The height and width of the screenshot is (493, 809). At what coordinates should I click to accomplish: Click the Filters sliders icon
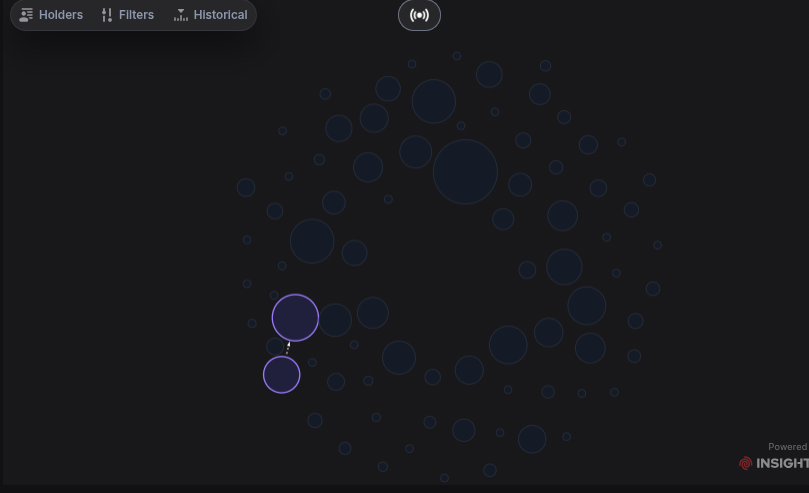tap(107, 15)
